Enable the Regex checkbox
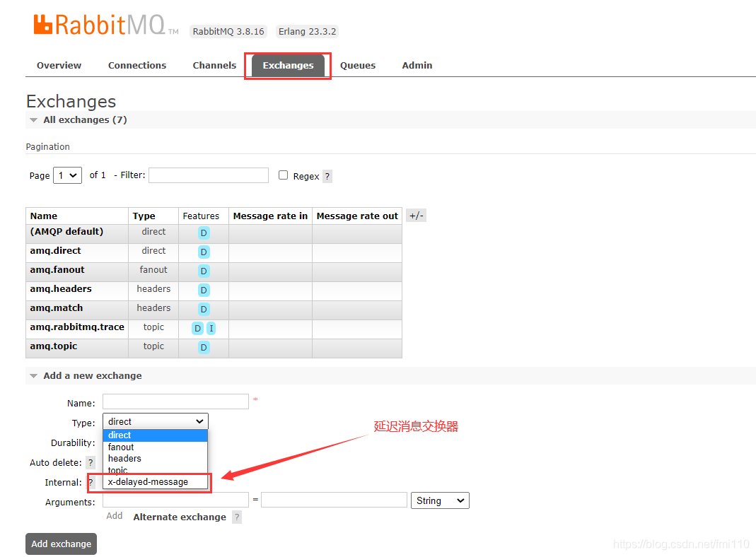The height and width of the screenshot is (557, 756). [283, 175]
